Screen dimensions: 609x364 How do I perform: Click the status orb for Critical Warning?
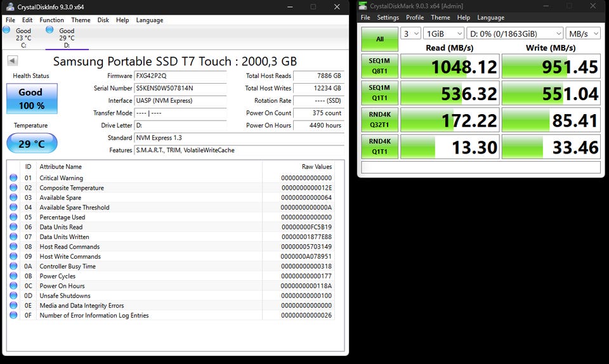coord(13,178)
